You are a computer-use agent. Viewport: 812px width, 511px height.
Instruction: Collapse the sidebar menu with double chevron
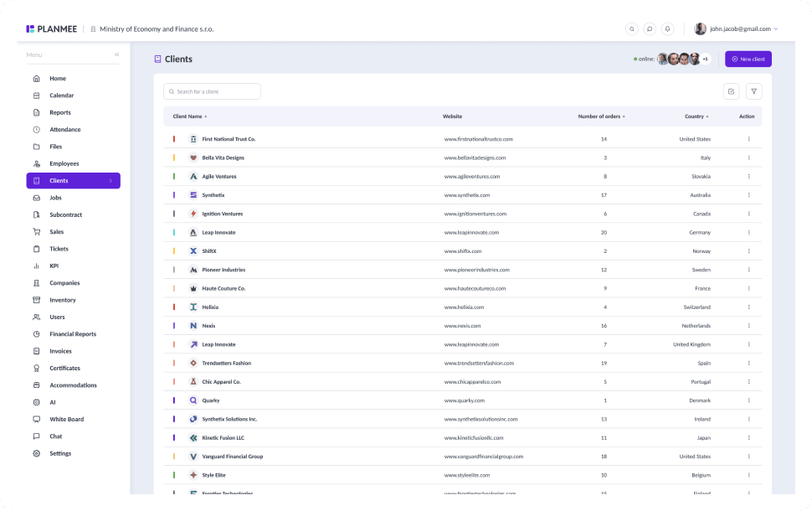[x=117, y=54]
